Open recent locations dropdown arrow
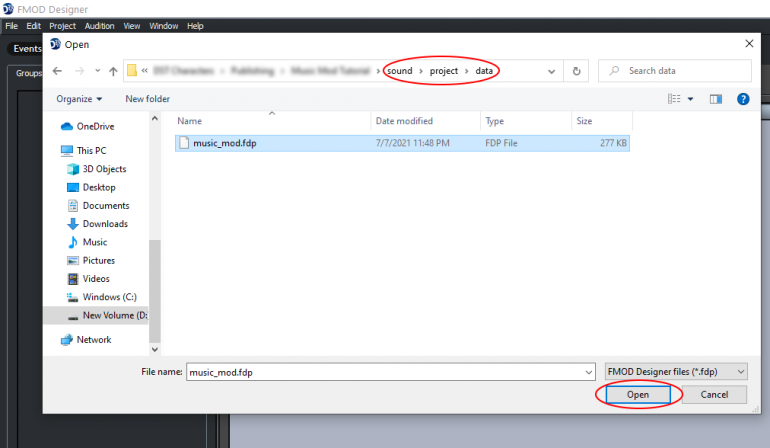Screen dimensions: 770x448 point(98,71)
